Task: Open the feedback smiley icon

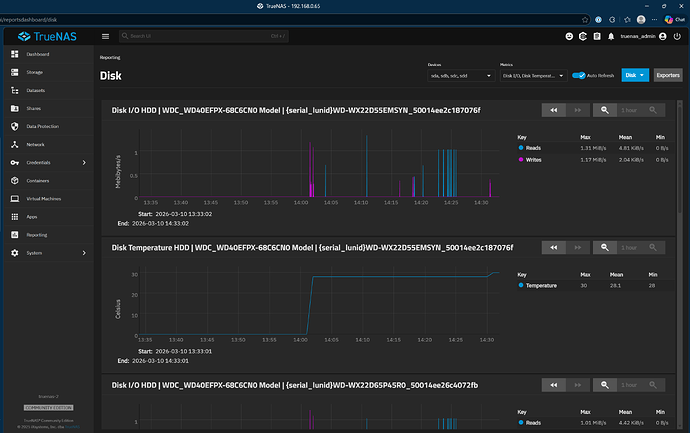Action: [569, 37]
